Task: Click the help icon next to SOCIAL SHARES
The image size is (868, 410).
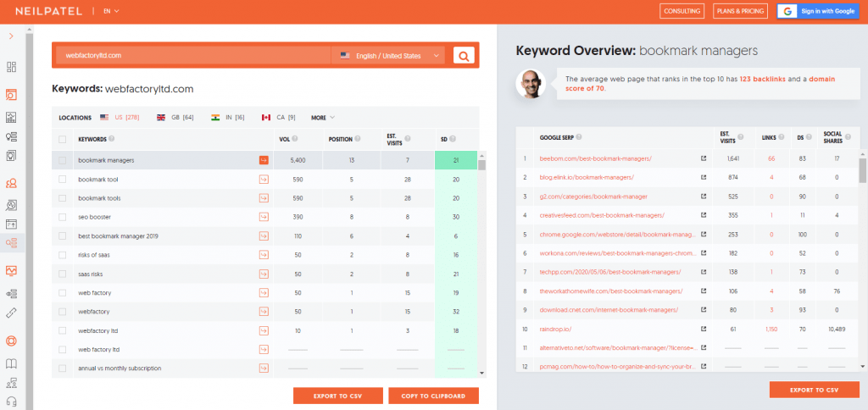Action: point(849,137)
